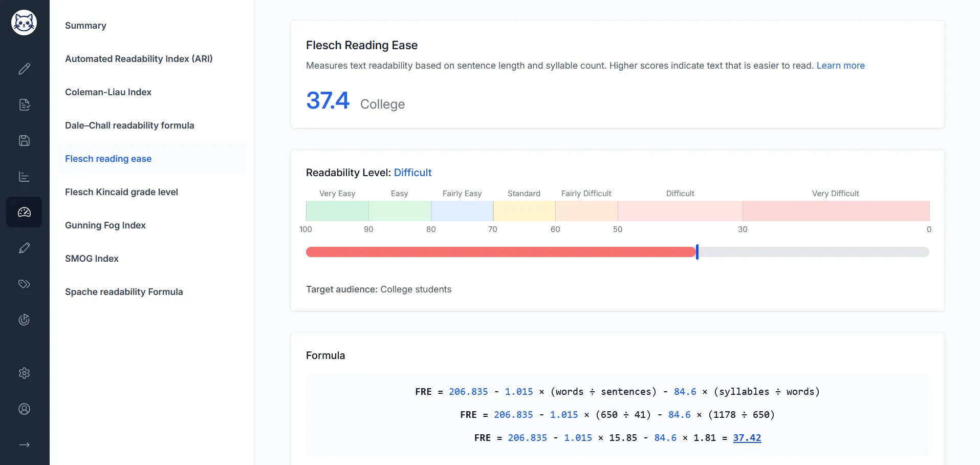
Task: Click the Fairly Difficult scale label
Action: point(586,194)
